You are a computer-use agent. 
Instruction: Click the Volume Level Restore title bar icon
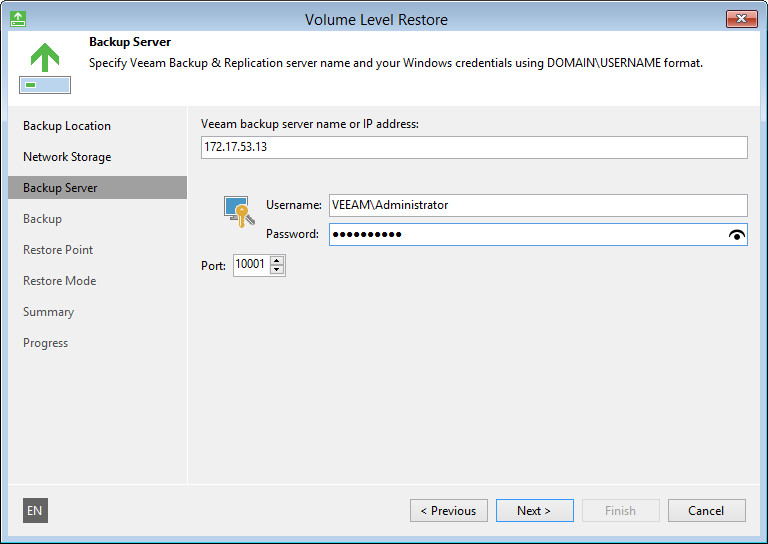[x=18, y=19]
